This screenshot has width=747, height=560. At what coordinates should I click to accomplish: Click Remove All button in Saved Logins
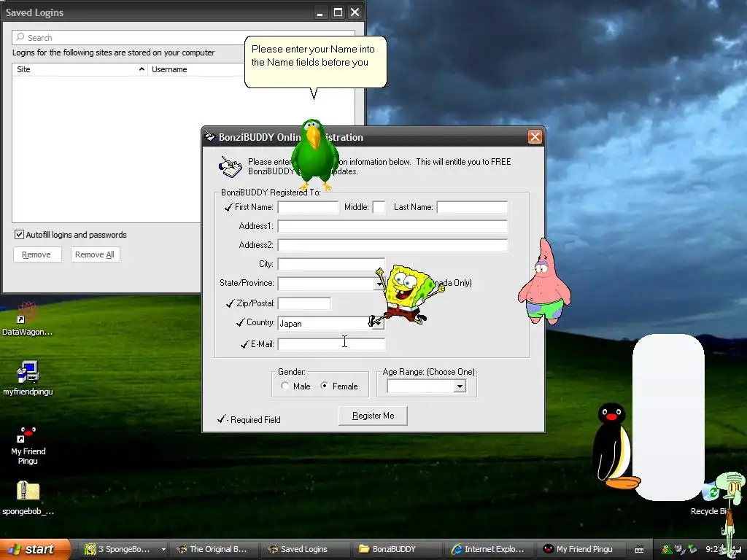(x=96, y=254)
